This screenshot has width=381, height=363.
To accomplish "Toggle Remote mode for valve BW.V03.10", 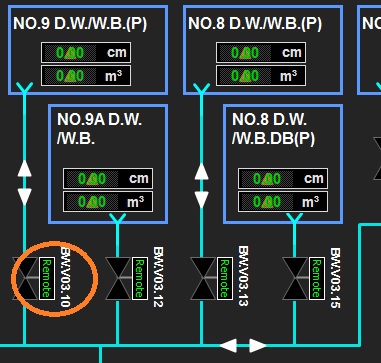I will click(47, 278).
